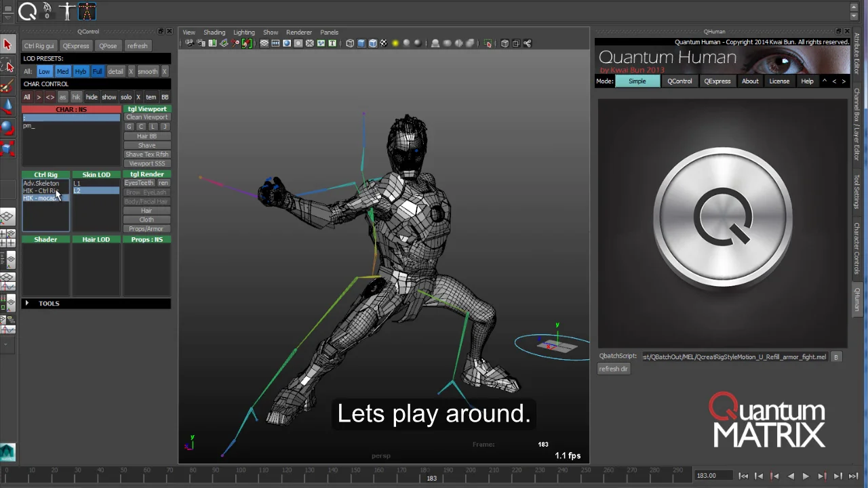Image resolution: width=868 pixels, height=488 pixels.
Task: Click Clean Viewport button
Action: (x=146, y=117)
